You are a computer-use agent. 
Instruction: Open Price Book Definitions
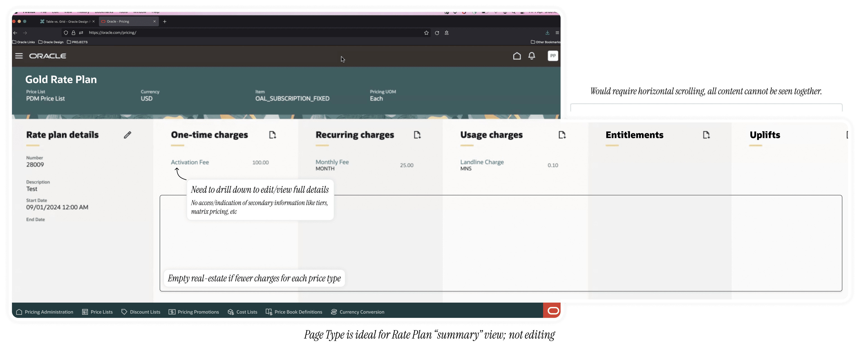tap(294, 312)
